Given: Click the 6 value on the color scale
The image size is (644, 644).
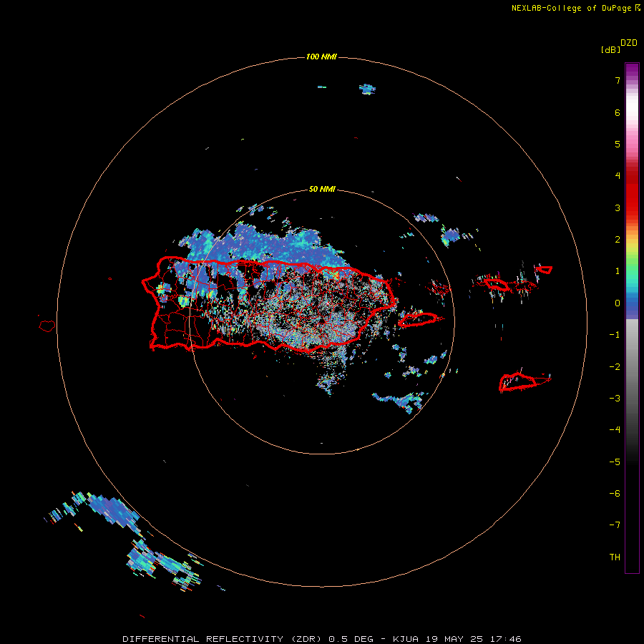Looking at the screenshot, I should (x=618, y=112).
